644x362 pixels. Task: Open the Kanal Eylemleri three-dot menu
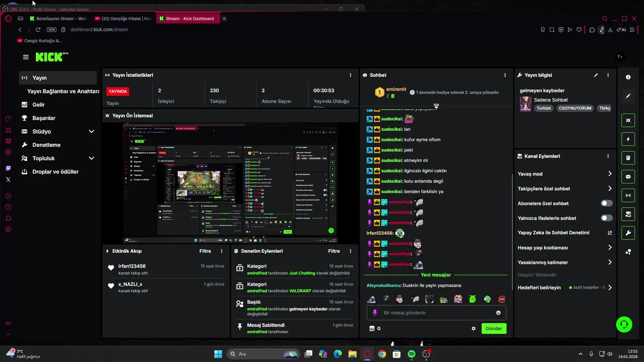(608, 156)
